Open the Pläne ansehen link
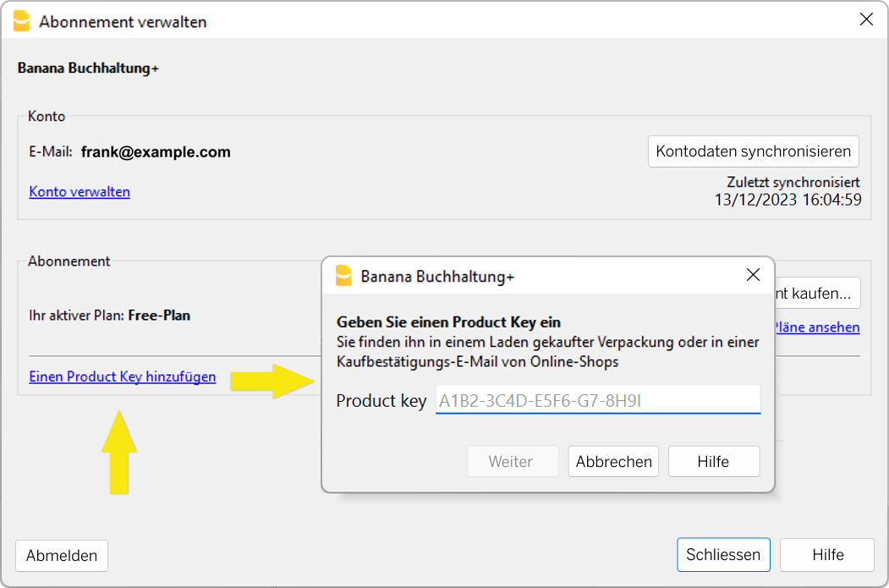 [817, 327]
